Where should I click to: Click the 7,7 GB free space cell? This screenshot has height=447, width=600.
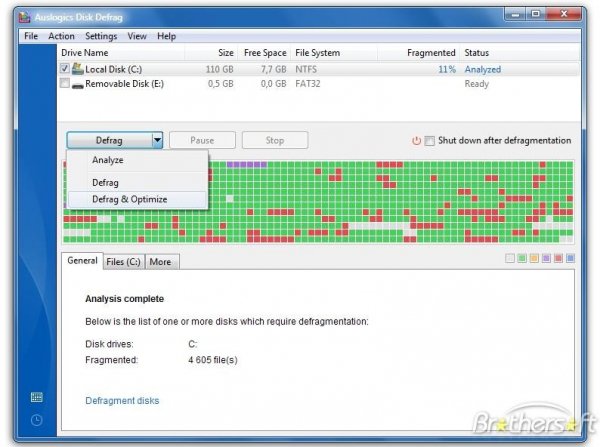click(274, 69)
